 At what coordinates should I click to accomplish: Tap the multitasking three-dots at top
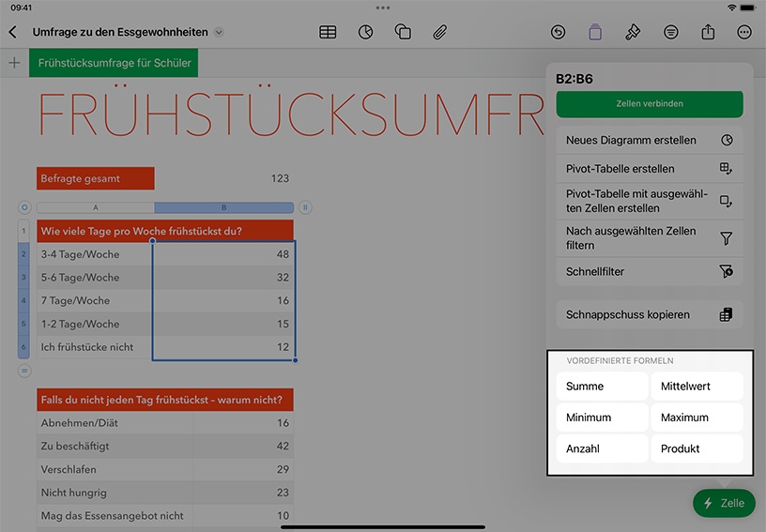pos(383,8)
